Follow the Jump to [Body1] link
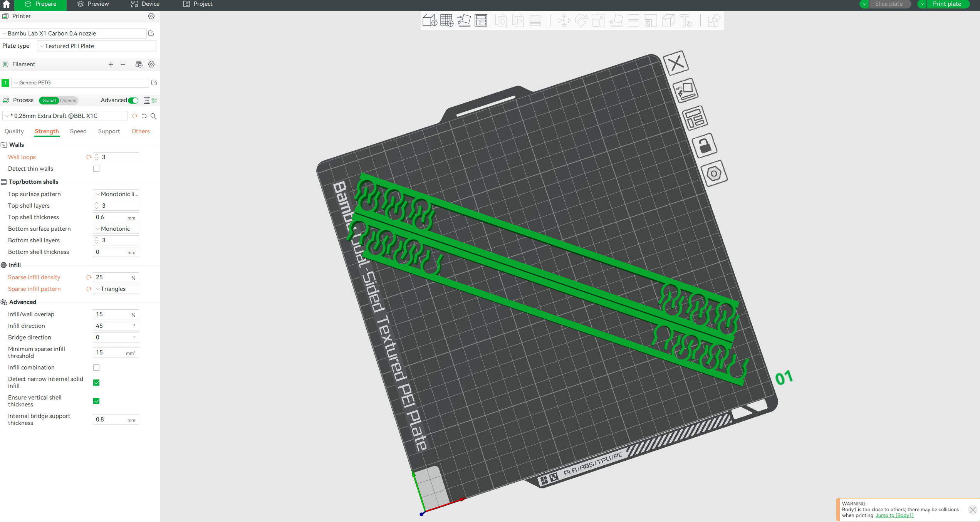 tap(894, 515)
